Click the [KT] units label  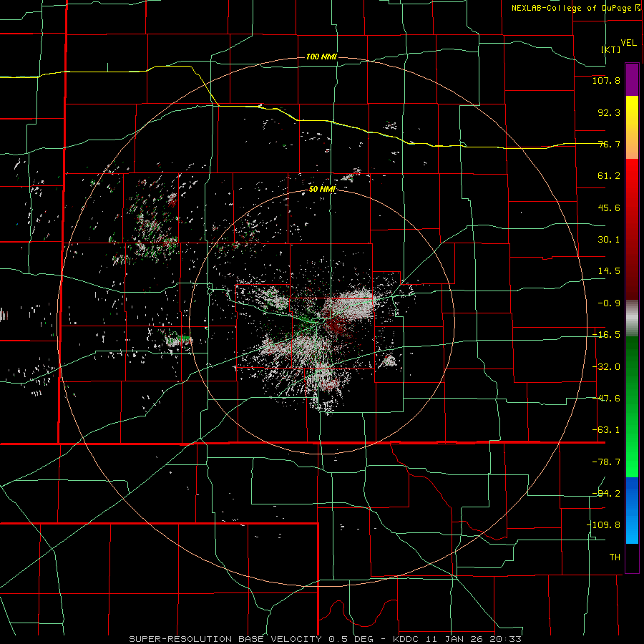pos(611,49)
